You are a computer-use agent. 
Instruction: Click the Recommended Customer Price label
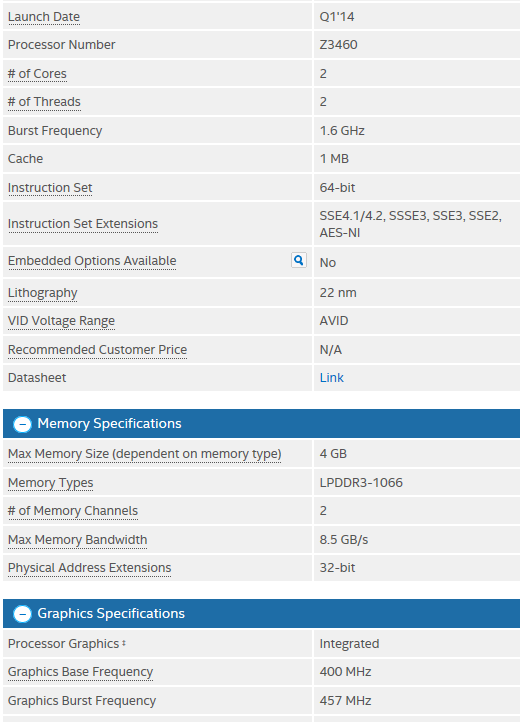(98, 350)
